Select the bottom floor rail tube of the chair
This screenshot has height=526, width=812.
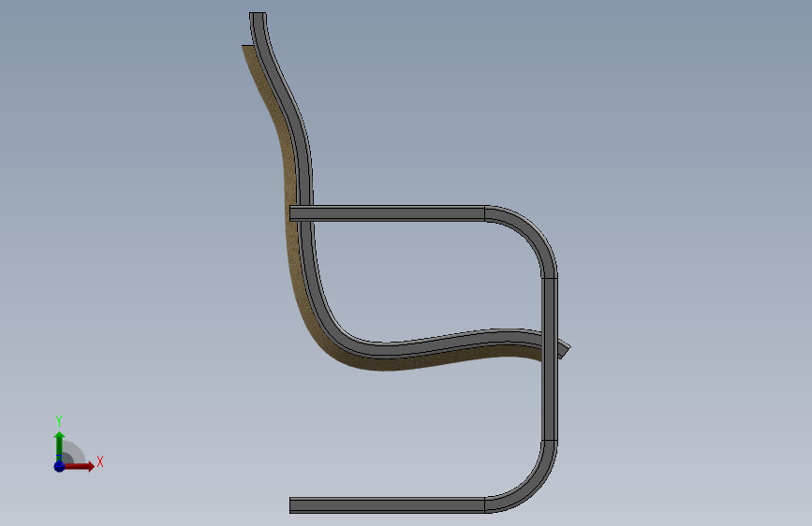point(388,505)
